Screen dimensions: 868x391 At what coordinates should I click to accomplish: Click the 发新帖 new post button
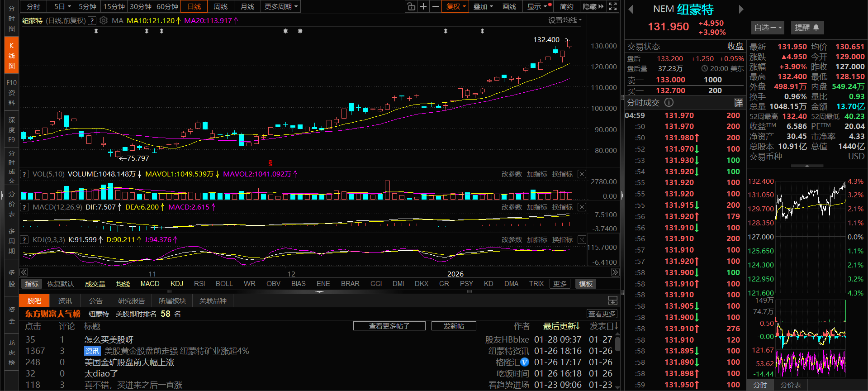[454, 326]
